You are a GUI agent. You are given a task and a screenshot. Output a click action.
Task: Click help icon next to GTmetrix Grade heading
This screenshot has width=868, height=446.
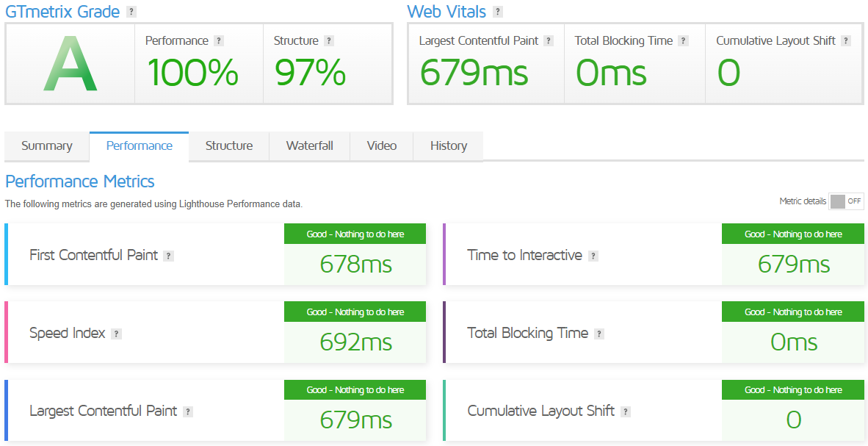click(131, 12)
